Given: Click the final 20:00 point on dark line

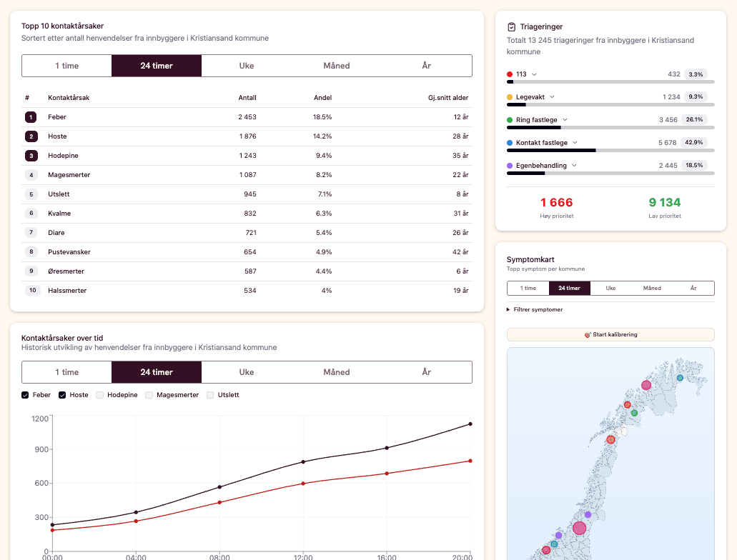Looking at the screenshot, I should tap(470, 424).
